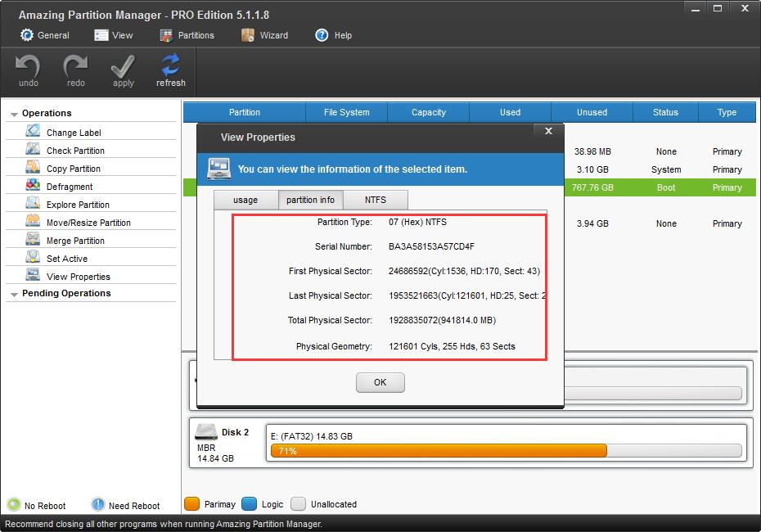Select the System row with 3.10 GB

(x=660, y=169)
